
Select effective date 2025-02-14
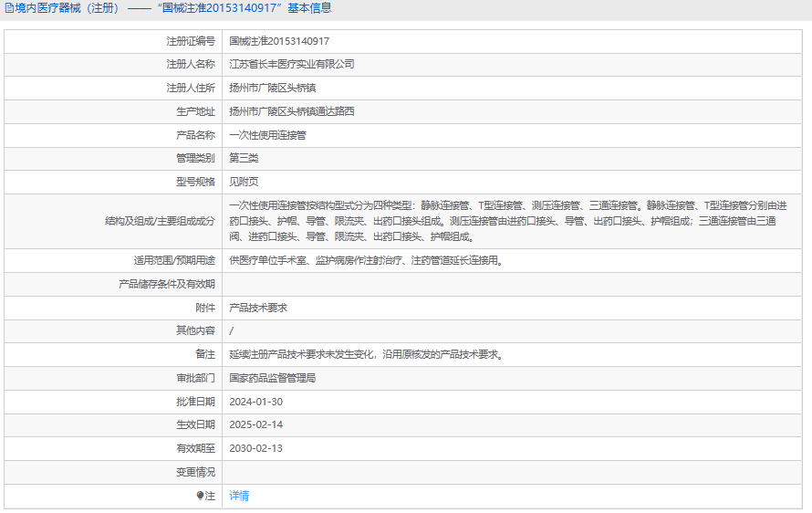coord(255,424)
